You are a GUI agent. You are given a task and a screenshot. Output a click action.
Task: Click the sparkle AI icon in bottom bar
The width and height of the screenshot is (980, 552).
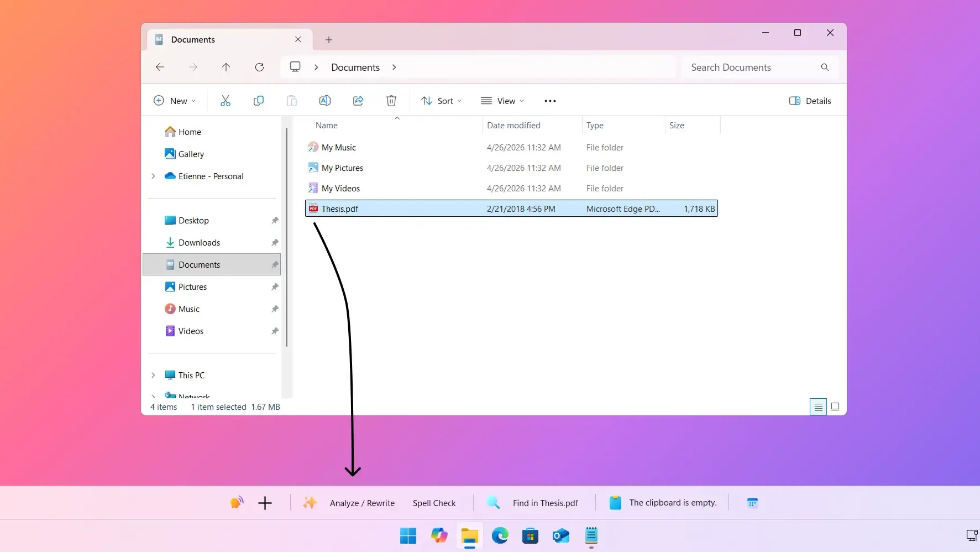pyautogui.click(x=310, y=502)
